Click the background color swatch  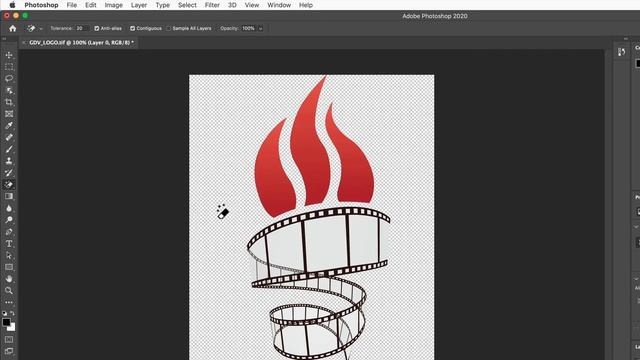click(x=12, y=327)
